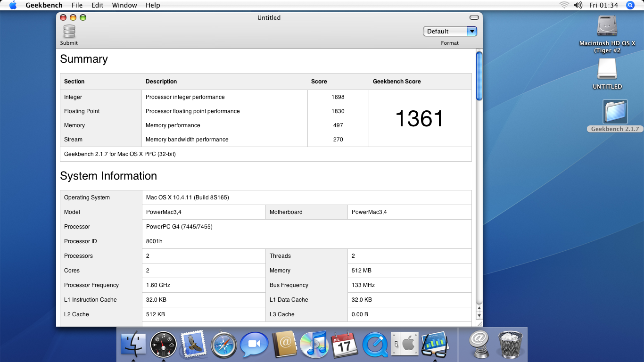Click the vertical scrollbar thumb
Viewport: 644px width, 362px height.
[479, 76]
